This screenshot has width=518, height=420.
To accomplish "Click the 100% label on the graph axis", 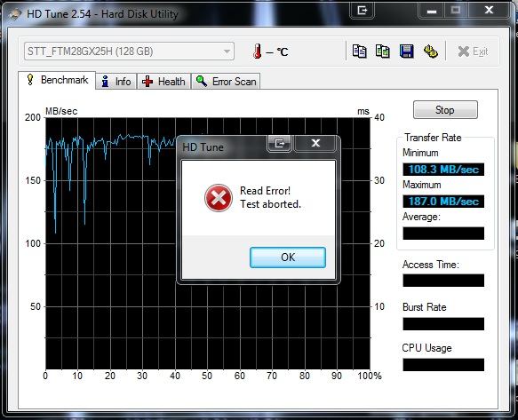I will 370,376.
